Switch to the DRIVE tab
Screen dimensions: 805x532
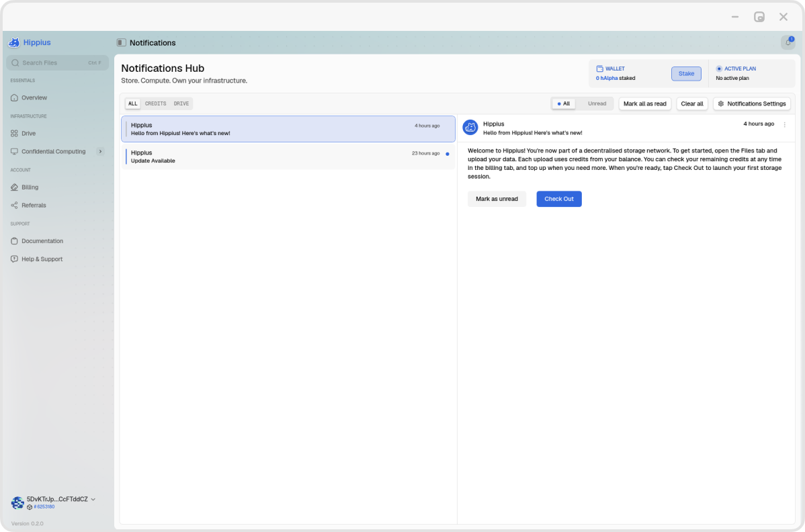(x=181, y=103)
